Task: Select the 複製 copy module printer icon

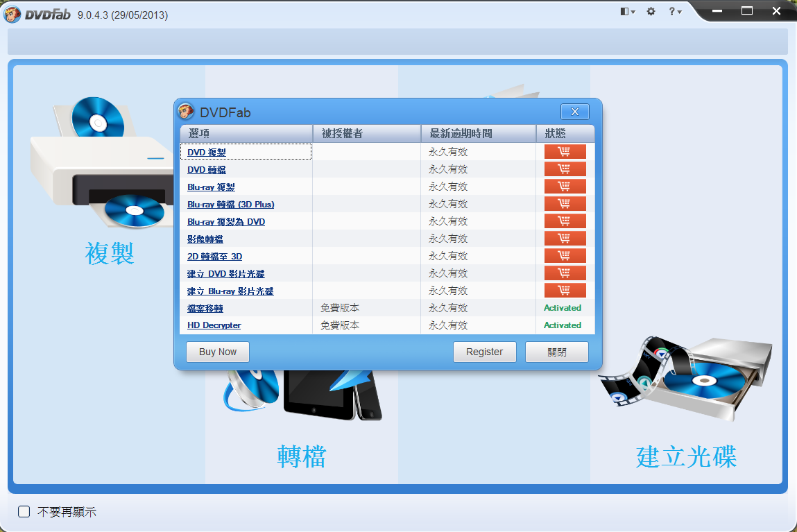Action: click(x=102, y=162)
